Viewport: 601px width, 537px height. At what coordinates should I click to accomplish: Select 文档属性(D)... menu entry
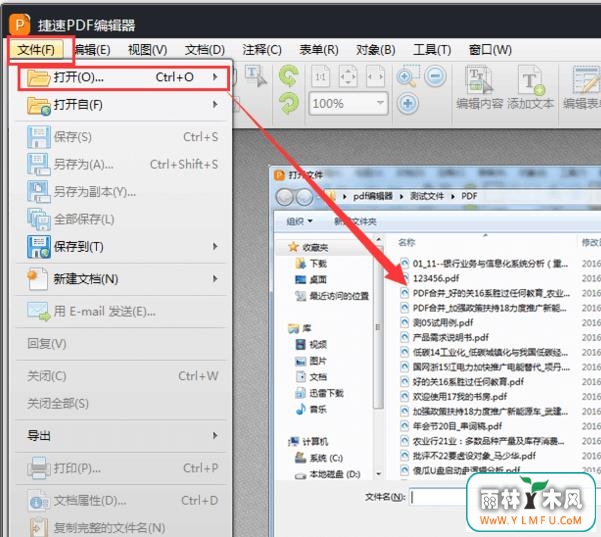(123, 500)
